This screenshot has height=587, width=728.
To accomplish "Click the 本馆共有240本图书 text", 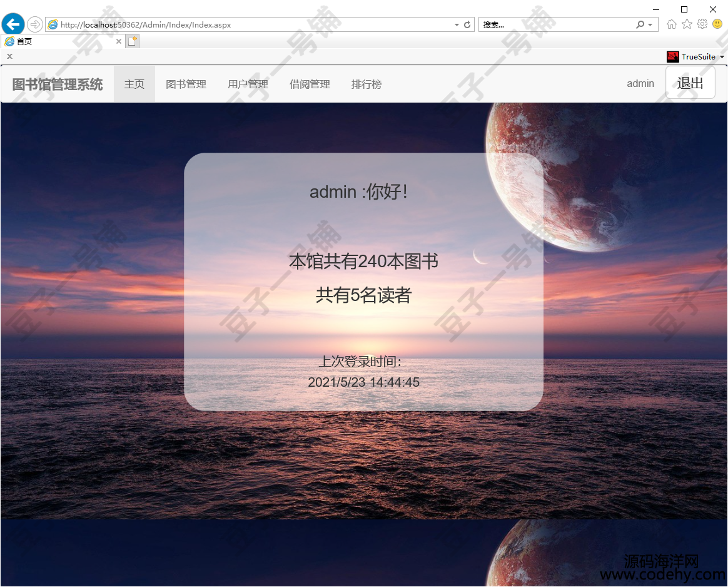I will 363,261.
